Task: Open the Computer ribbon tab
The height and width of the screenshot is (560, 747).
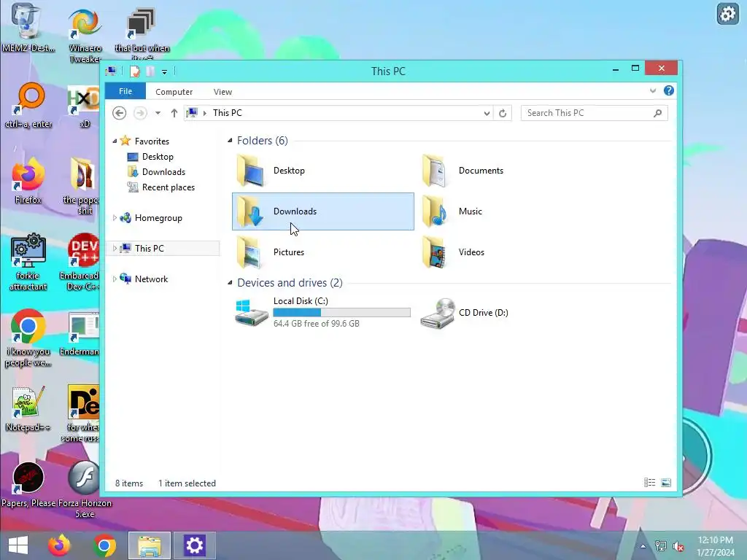Action: pyautogui.click(x=174, y=91)
